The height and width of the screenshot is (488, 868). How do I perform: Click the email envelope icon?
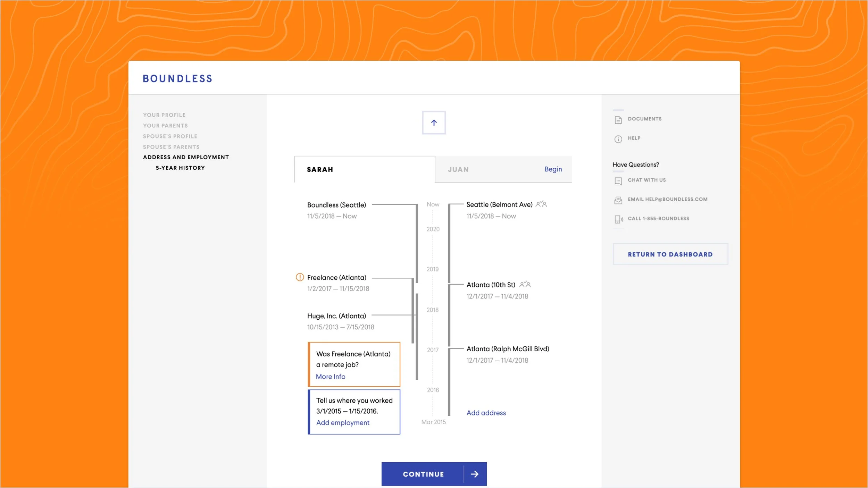618,200
